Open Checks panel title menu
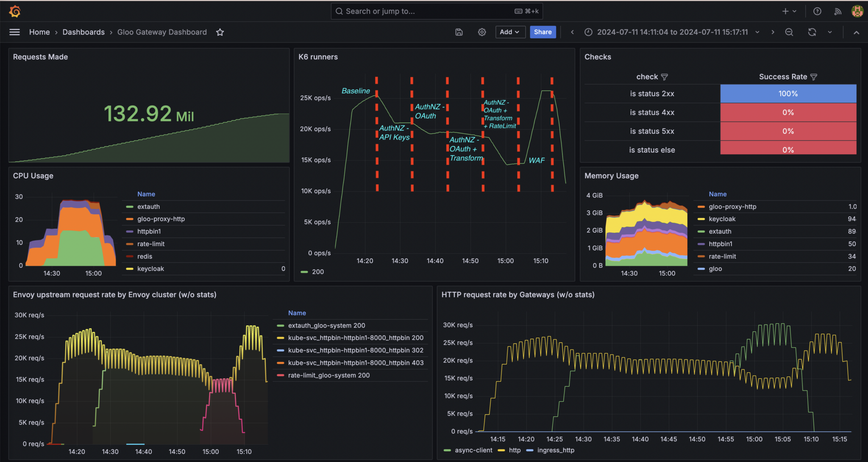Screen dimensions: 868x462 (x=598, y=57)
